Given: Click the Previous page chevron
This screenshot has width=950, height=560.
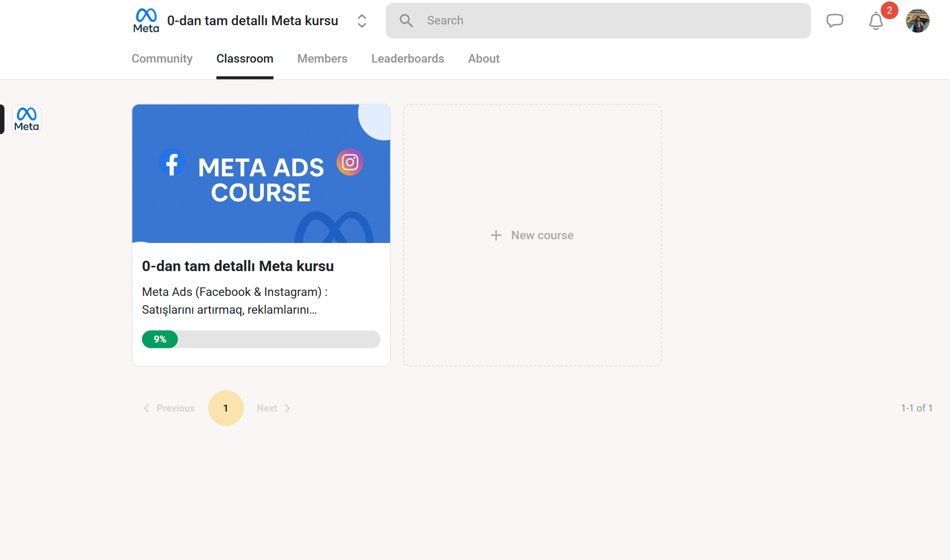Looking at the screenshot, I should (x=147, y=408).
